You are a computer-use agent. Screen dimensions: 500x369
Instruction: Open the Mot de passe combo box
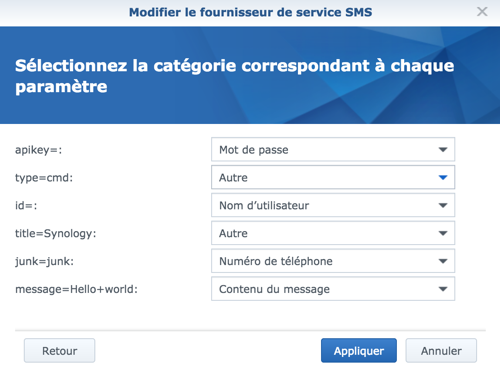pos(333,150)
